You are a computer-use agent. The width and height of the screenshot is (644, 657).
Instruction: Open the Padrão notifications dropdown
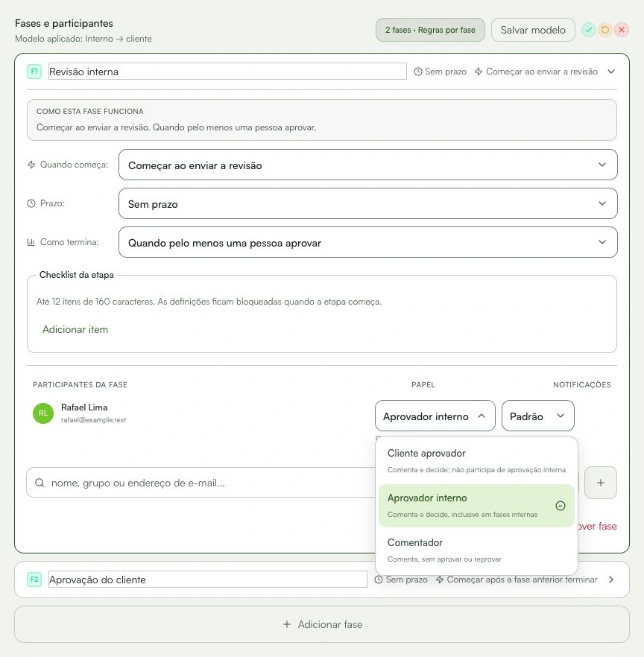pos(537,416)
